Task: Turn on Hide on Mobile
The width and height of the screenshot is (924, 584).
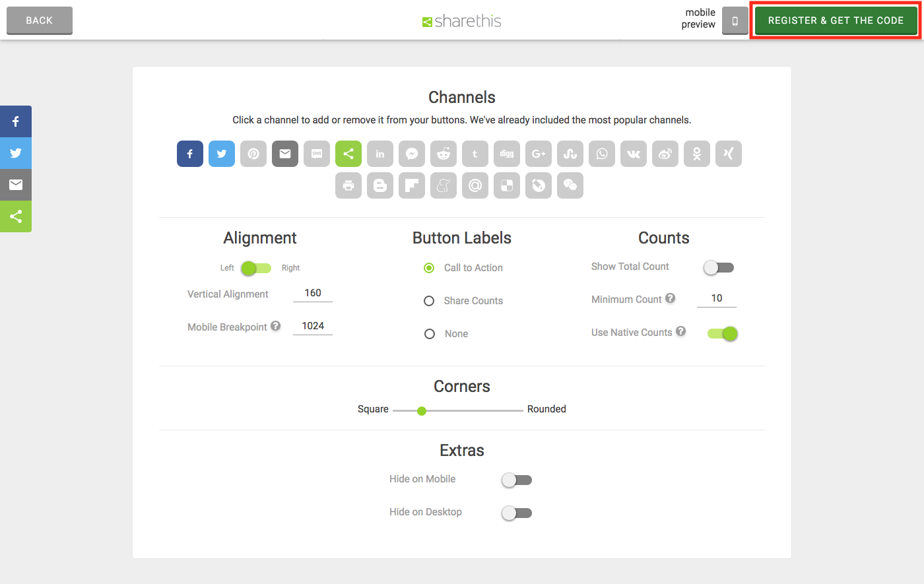Action: point(517,480)
